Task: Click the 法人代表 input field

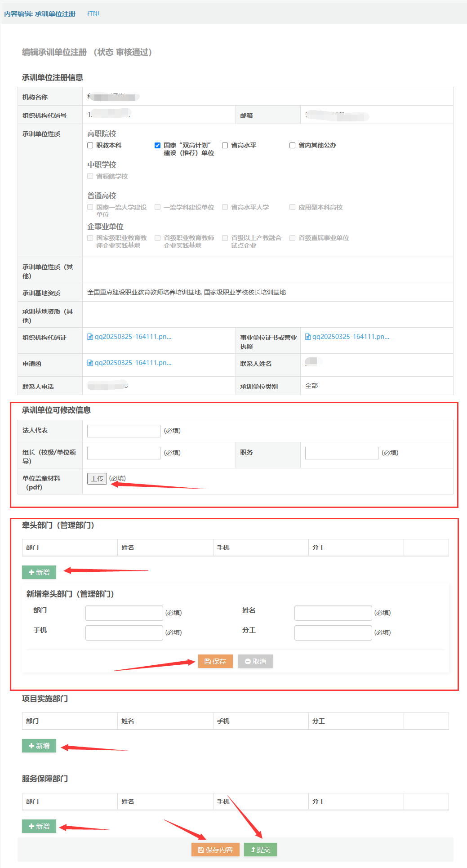Action: pos(124,431)
